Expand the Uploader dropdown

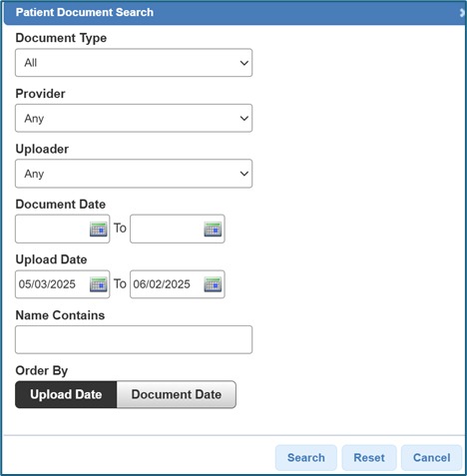(134, 174)
